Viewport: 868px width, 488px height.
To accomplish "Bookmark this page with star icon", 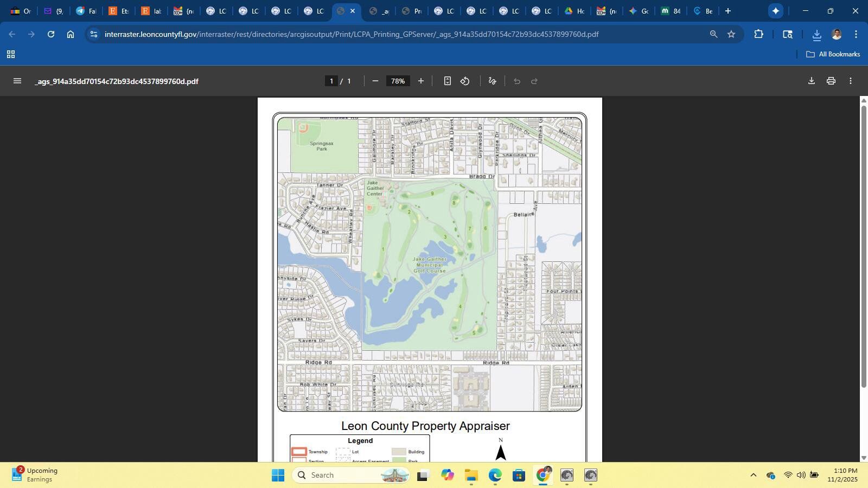I will point(731,34).
